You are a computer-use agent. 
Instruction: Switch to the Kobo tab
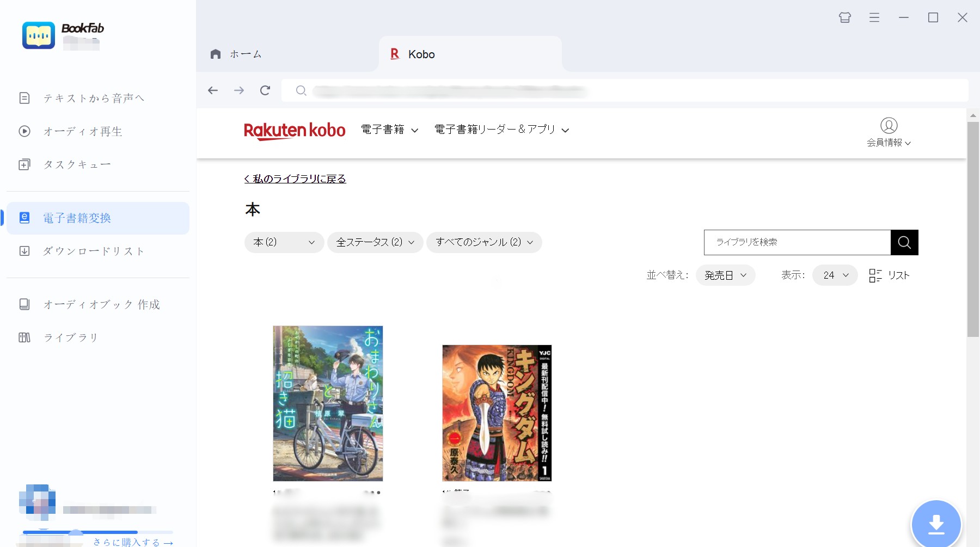(470, 54)
